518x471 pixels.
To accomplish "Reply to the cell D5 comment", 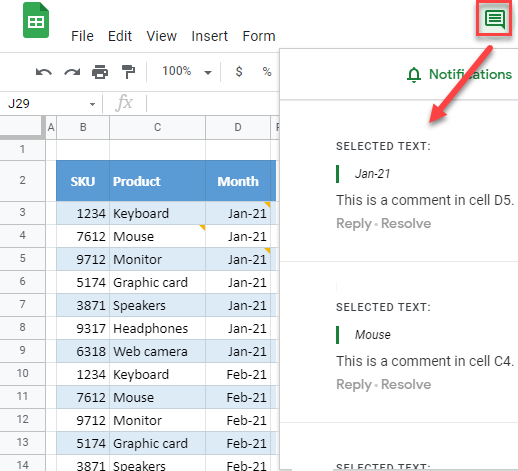I will [x=354, y=223].
